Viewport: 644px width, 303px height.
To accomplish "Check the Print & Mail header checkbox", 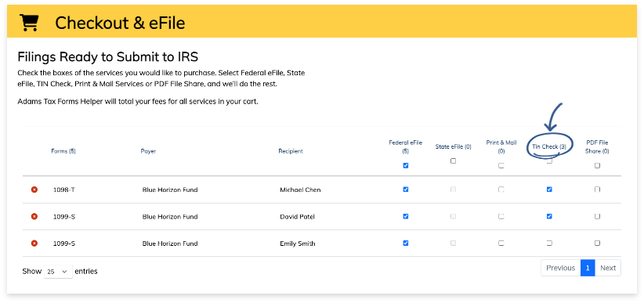I will [x=501, y=165].
